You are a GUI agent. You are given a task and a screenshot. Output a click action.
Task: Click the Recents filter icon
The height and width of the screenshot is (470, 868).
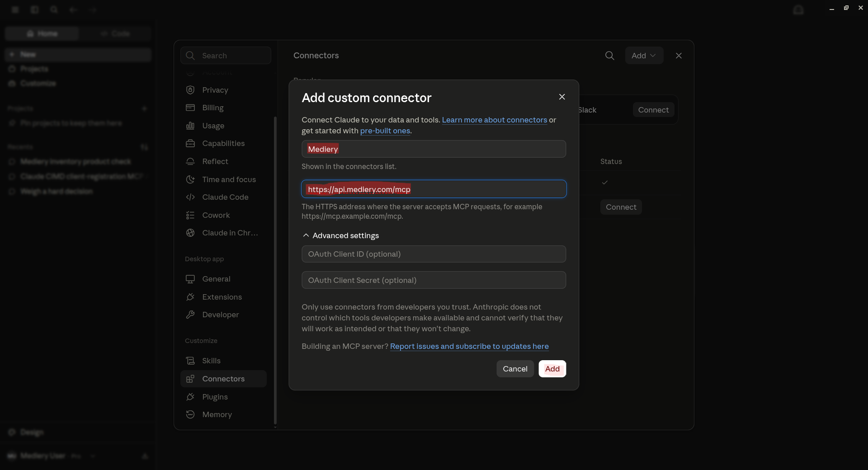tap(144, 147)
